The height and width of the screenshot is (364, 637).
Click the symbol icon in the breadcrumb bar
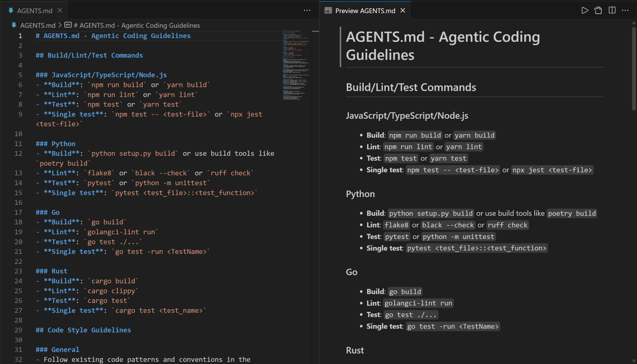point(68,25)
